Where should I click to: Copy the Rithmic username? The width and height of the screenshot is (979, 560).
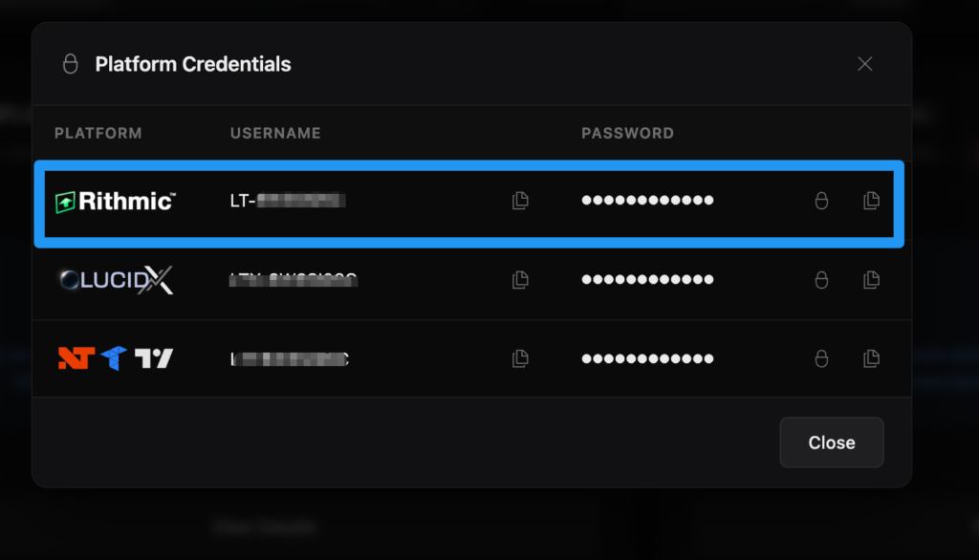click(x=520, y=201)
